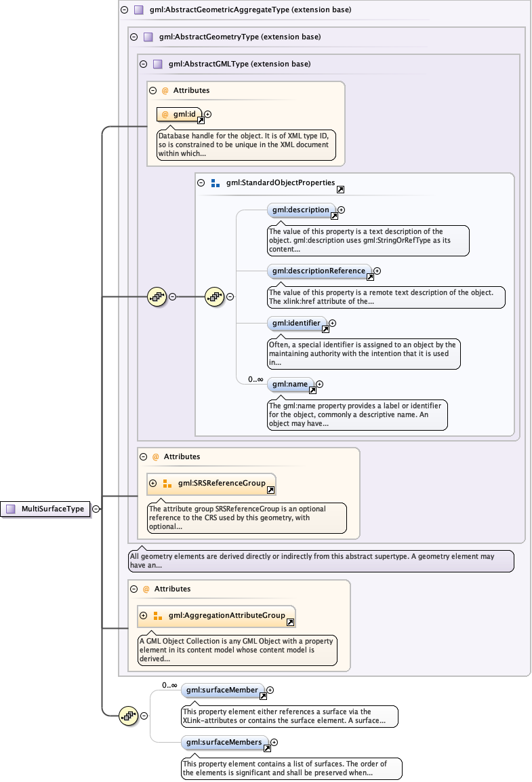The height and width of the screenshot is (782, 532).
Task: Expand gml:SRSReferenceGroup attribute group
Action: (x=152, y=484)
